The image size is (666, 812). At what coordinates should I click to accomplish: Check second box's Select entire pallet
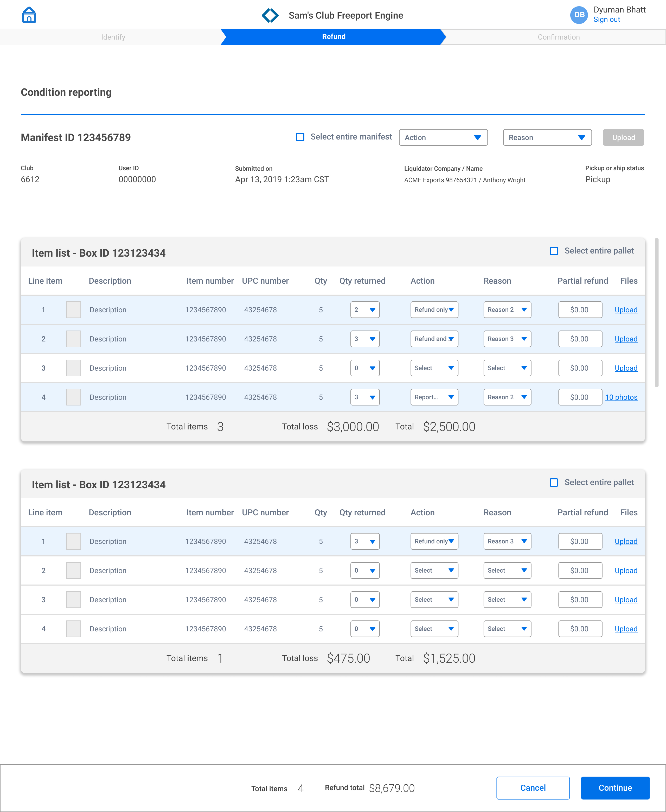pyautogui.click(x=554, y=482)
